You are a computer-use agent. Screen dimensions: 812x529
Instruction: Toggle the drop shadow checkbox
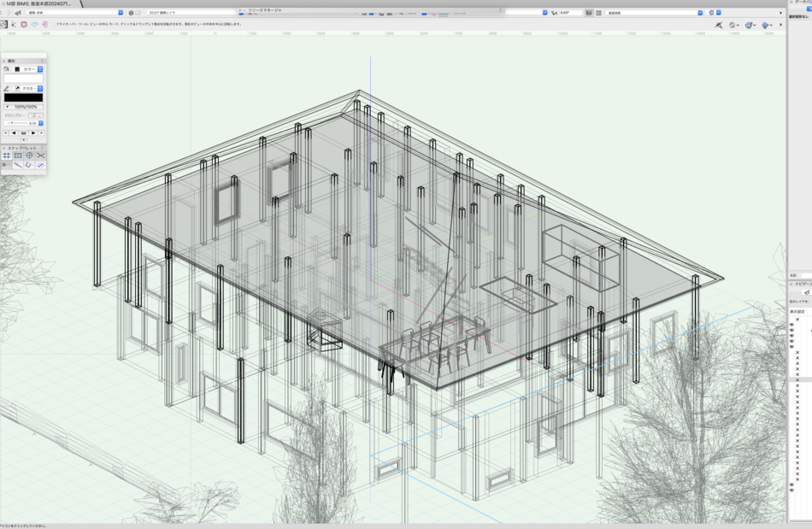click(32, 115)
